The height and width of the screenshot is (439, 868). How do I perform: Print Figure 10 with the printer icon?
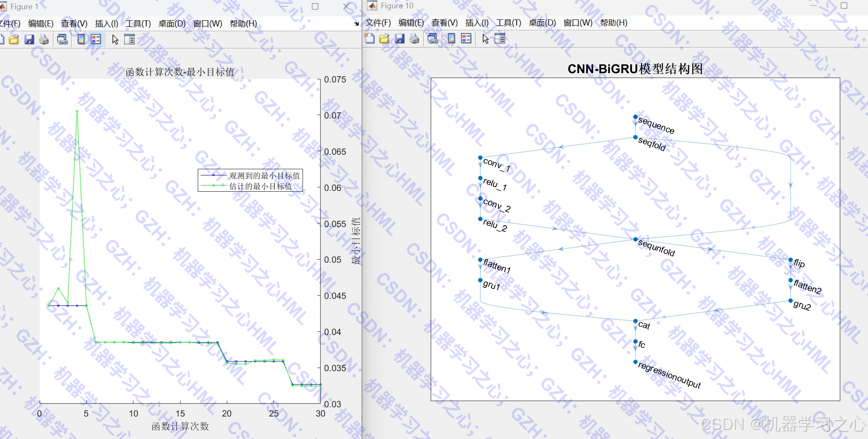click(x=414, y=39)
